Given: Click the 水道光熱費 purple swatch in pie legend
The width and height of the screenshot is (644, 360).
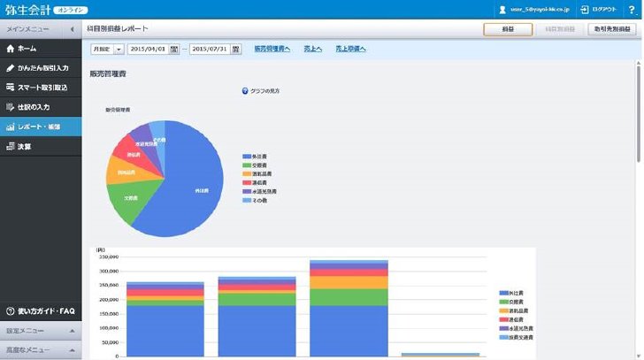Looking at the screenshot, I should [247, 192].
